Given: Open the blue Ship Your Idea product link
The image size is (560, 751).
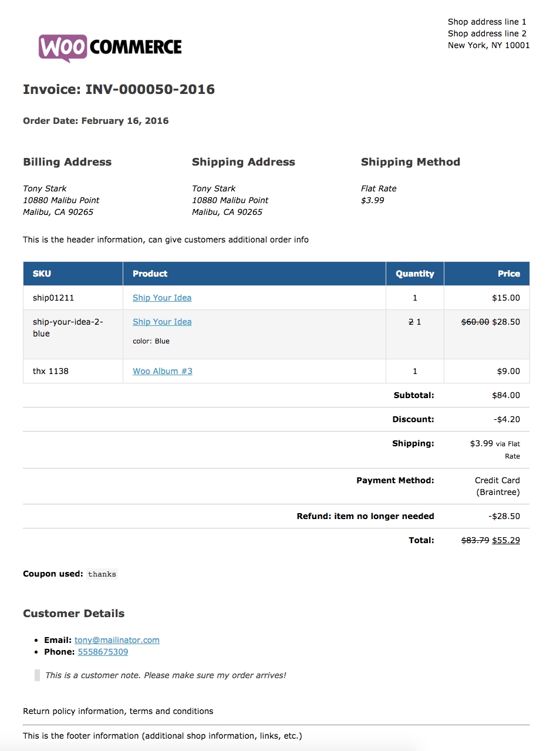Looking at the screenshot, I should point(162,322).
